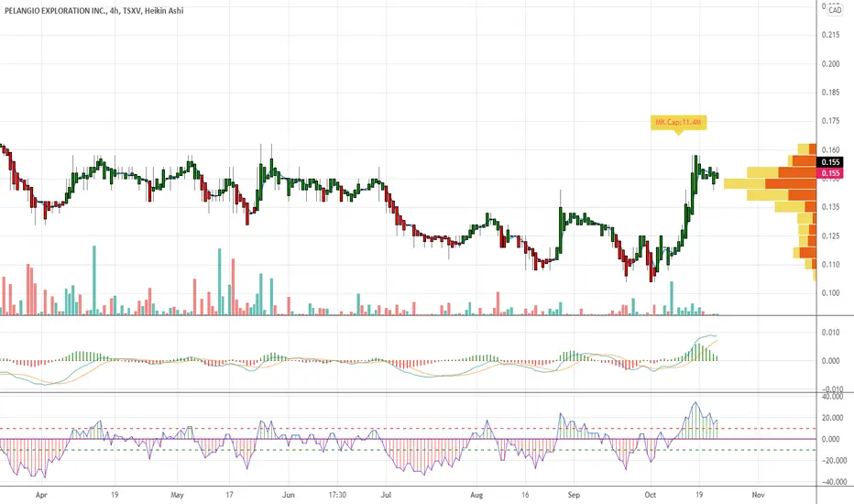Click the Apr date label
Image resolution: width=854 pixels, height=504 pixels.
click(x=41, y=495)
